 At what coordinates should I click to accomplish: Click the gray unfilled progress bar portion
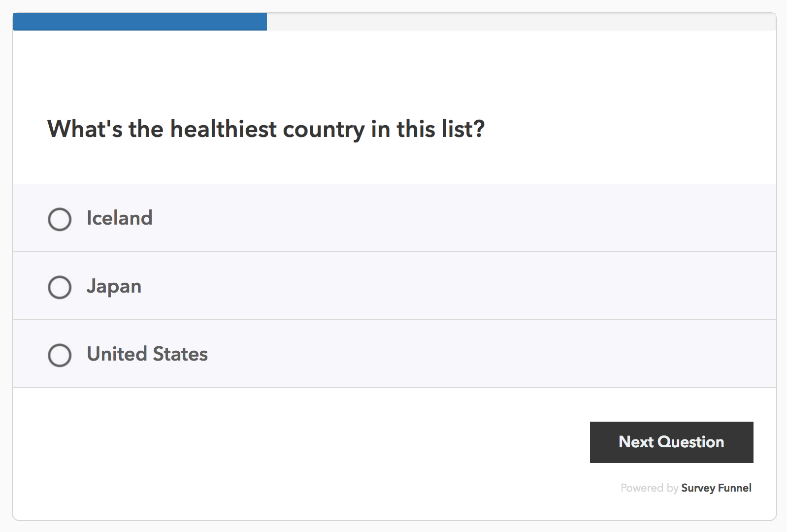point(521,22)
